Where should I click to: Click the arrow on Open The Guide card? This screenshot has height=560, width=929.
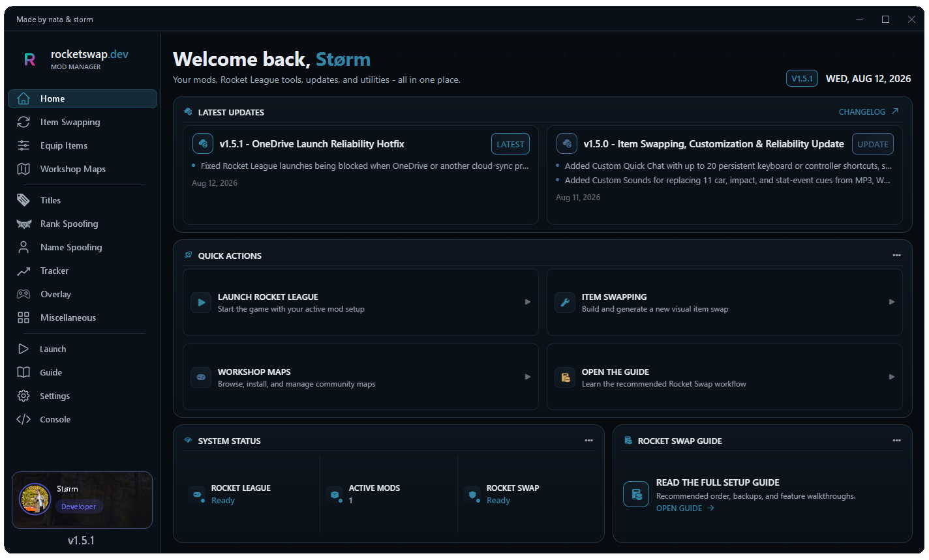892,377
